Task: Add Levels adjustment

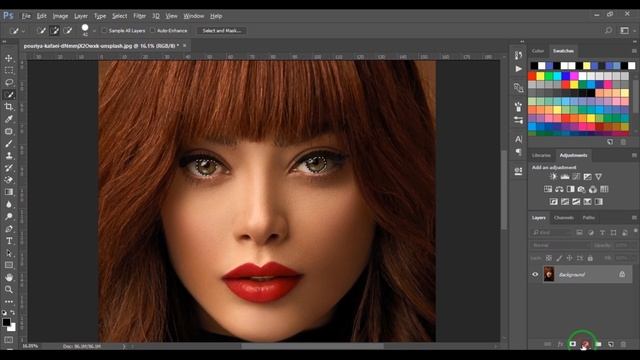Action: tap(565, 177)
